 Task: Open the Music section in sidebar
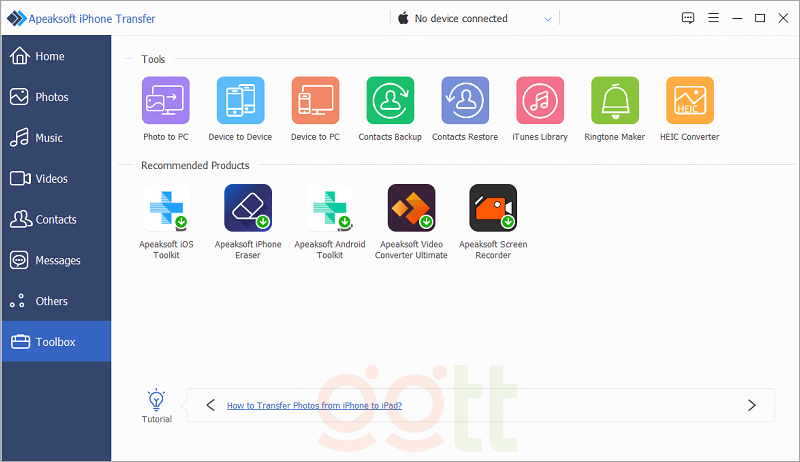tap(49, 138)
